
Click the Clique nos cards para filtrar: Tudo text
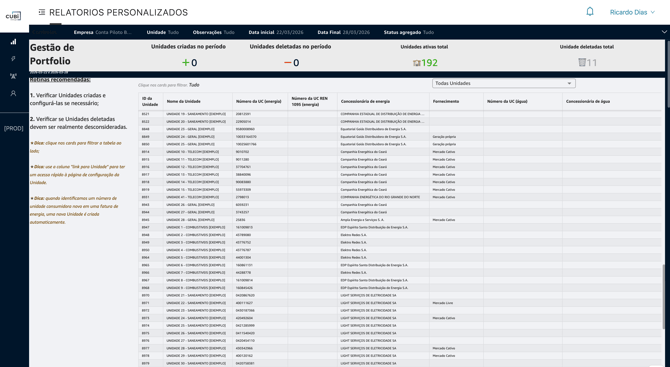point(169,85)
